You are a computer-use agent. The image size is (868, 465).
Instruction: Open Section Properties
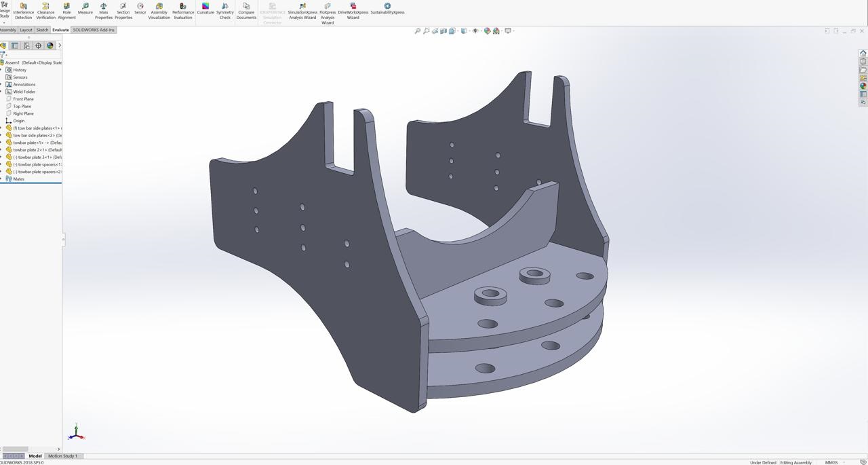[x=123, y=11]
